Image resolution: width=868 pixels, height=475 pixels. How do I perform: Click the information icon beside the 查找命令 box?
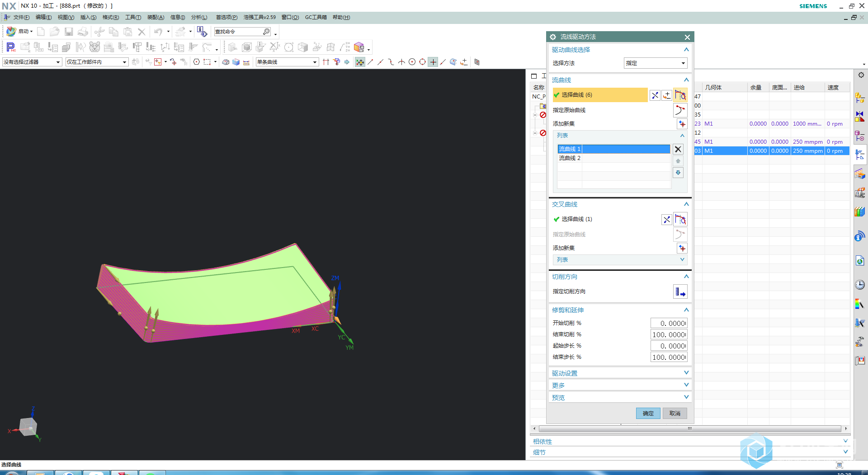tap(202, 32)
